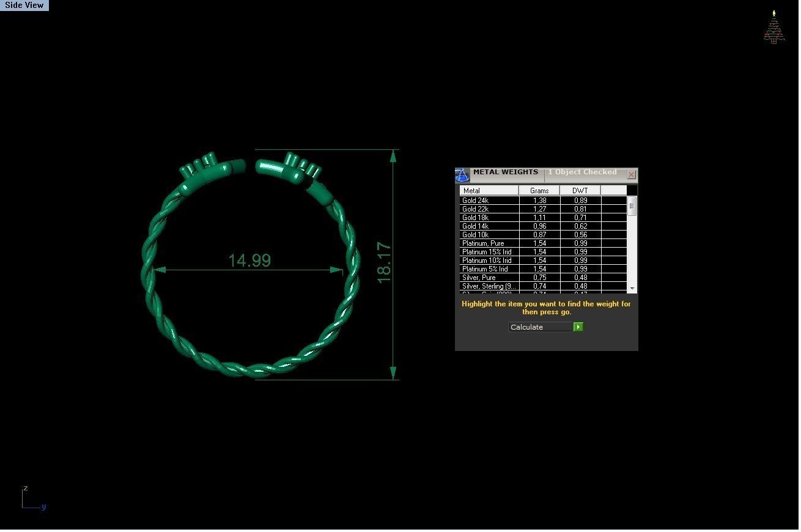Select the Platinum 10% Irid row
This screenshot has height=532, width=801.
point(543,260)
